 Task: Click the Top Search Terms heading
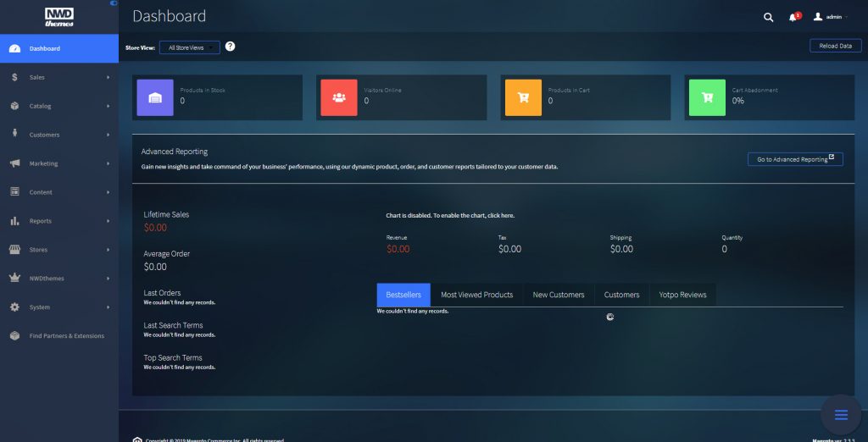click(173, 357)
